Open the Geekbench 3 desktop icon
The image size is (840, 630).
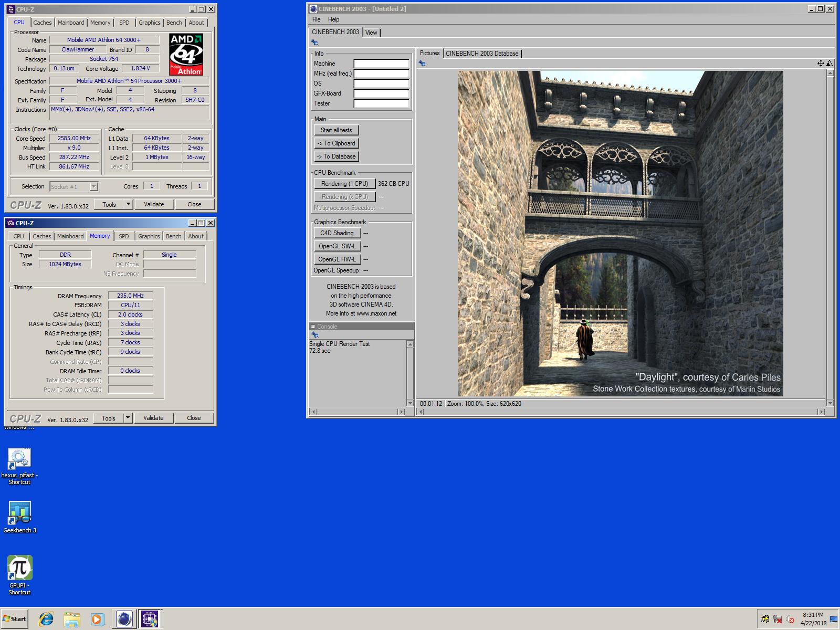click(19, 517)
